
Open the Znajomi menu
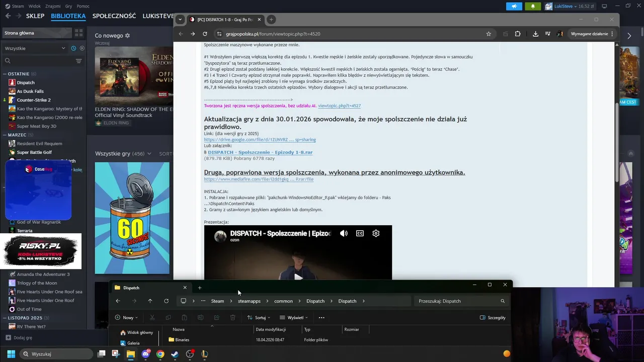click(53, 6)
